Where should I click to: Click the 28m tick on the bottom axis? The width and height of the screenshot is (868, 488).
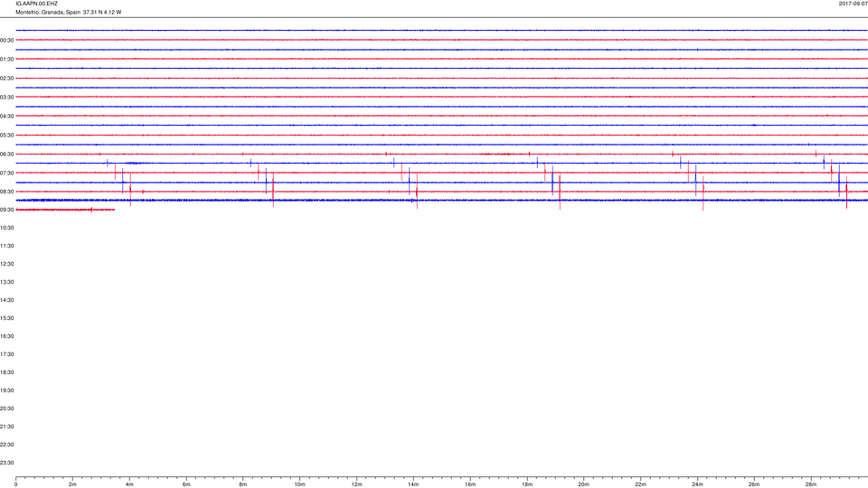click(811, 484)
